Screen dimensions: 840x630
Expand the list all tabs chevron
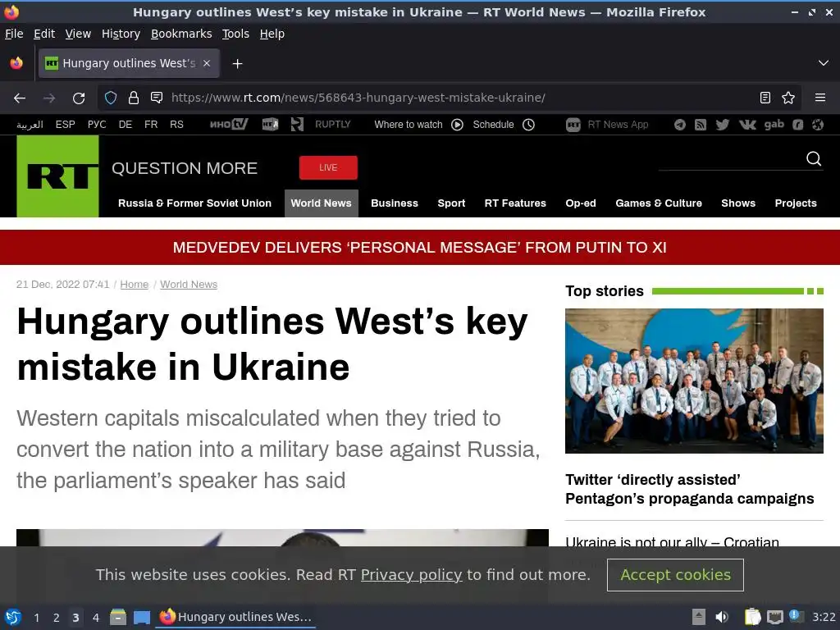[824, 63]
